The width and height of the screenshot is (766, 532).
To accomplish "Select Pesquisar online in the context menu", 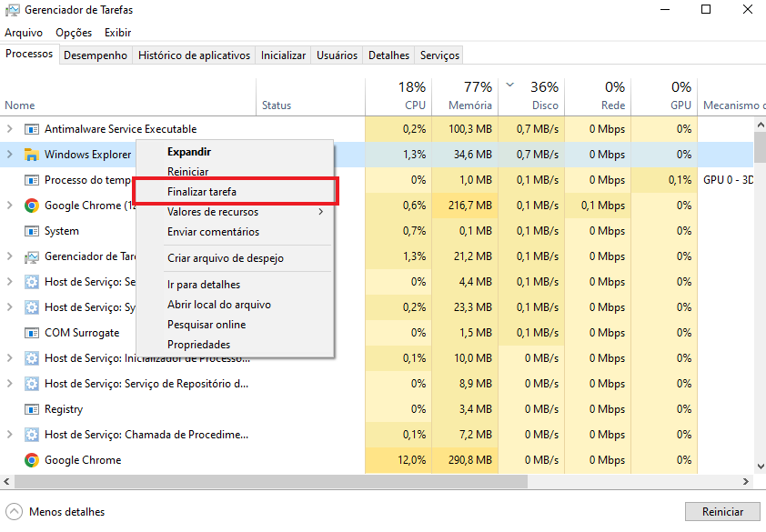I will click(x=235, y=325).
